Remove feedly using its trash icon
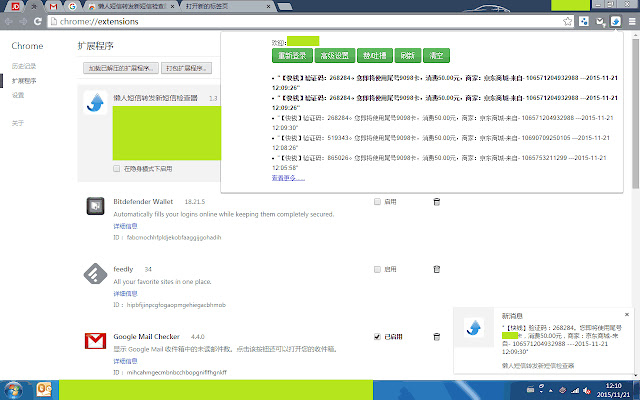Image resolution: width=640 pixels, height=400 pixels. (x=436, y=269)
